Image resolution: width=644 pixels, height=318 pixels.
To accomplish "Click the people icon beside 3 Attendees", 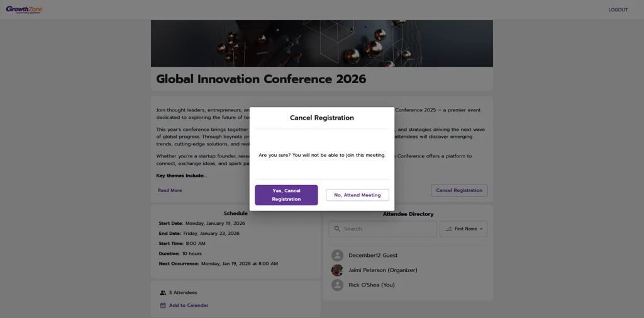I will [163, 293].
